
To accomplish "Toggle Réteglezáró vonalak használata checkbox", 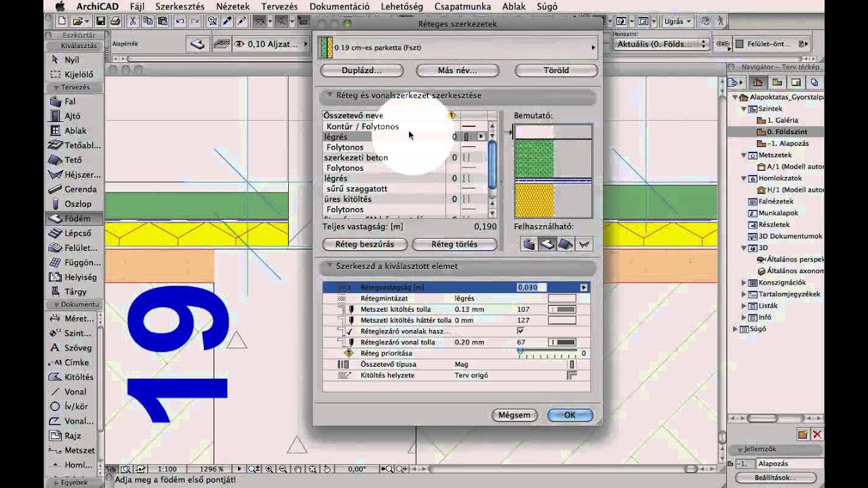I will point(520,331).
